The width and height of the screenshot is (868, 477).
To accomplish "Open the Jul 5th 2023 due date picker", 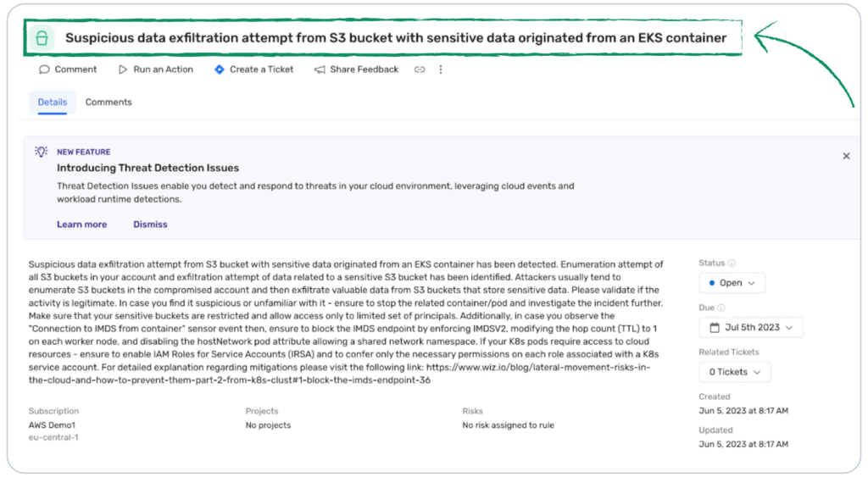I will (x=750, y=327).
